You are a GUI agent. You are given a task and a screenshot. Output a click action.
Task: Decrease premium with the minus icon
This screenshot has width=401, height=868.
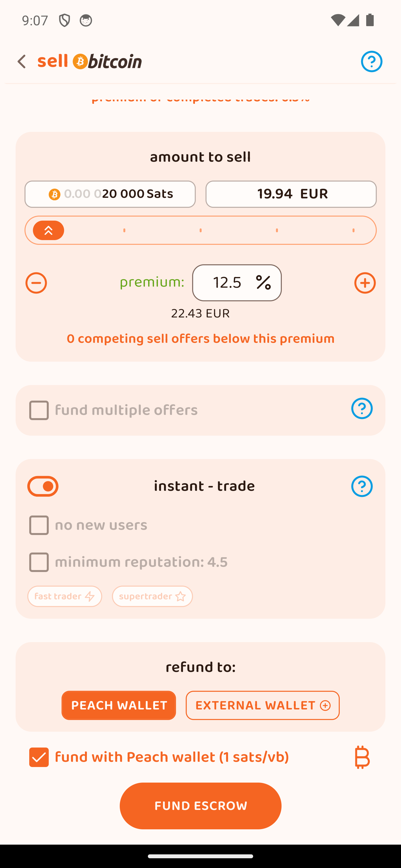[x=36, y=283]
